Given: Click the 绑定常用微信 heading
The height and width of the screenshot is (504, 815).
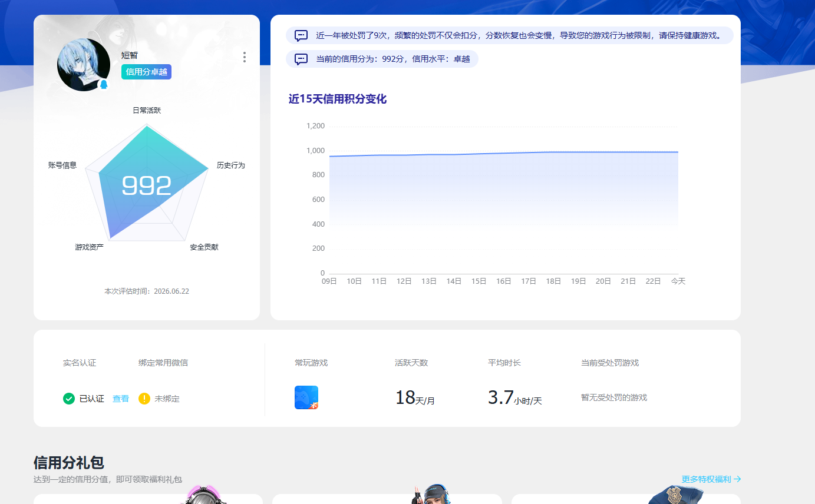Looking at the screenshot, I should [x=163, y=363].
